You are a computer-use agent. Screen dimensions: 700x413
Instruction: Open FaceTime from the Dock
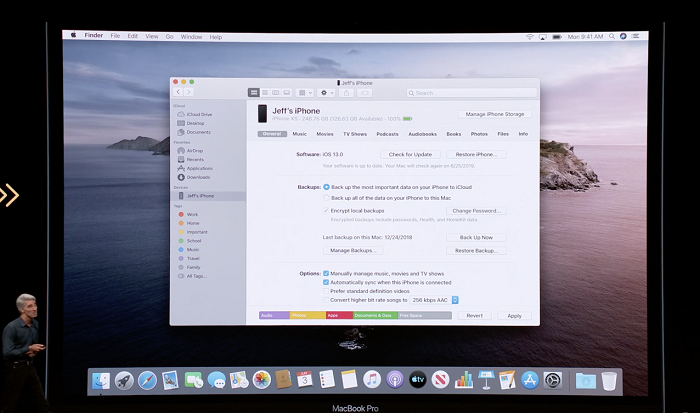pyautogui.click(x=194, y=381)
